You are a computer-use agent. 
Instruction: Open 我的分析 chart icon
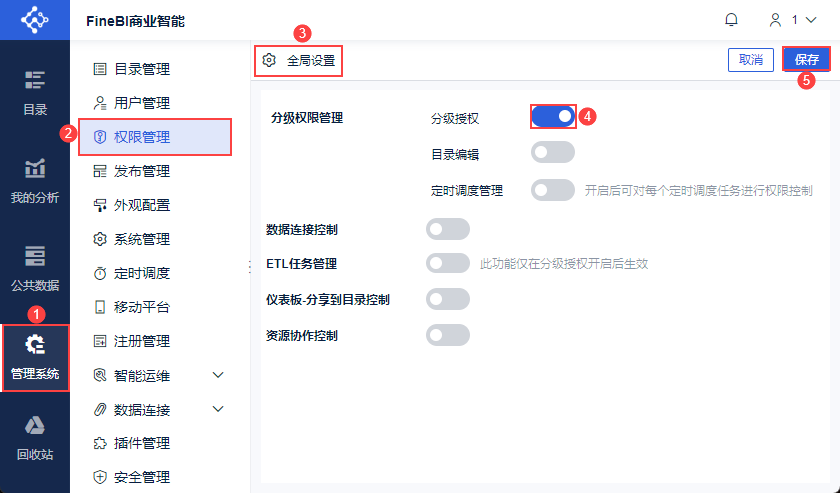click(35, 168)
